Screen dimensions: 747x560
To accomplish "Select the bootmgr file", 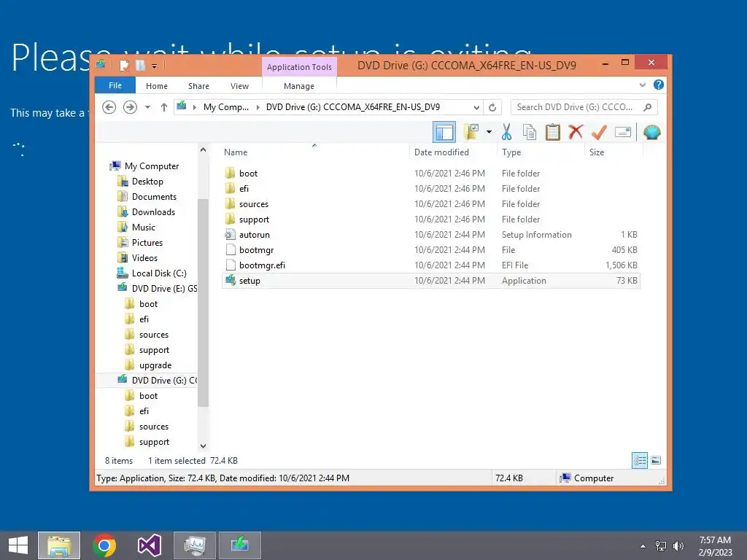I will tap(431, 250).
